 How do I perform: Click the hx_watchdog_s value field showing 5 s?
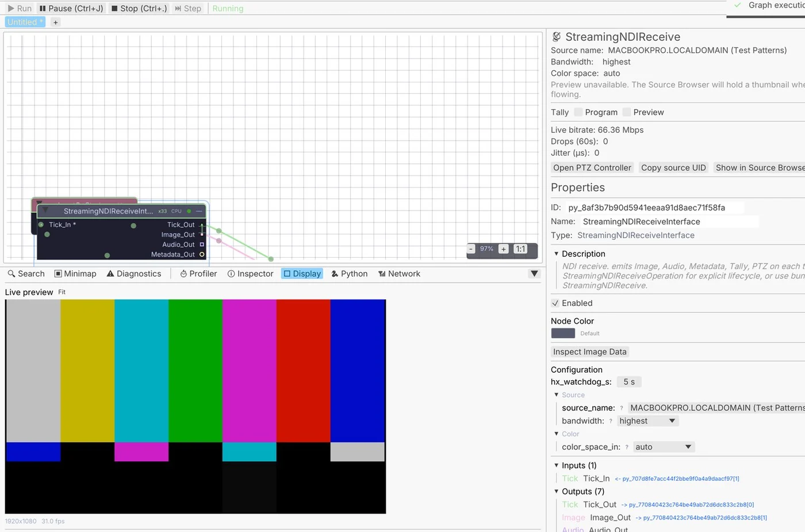(x=629, y=382)
